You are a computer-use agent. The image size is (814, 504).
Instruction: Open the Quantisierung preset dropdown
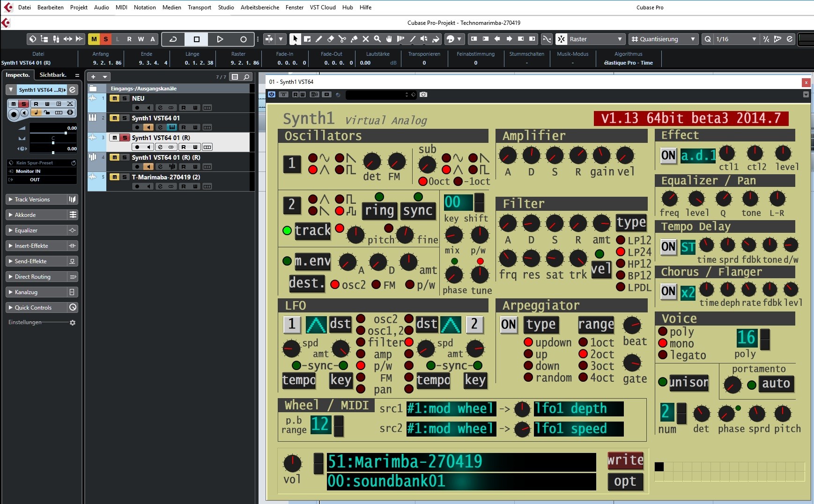pyautogui.click(x=663, y=39)
